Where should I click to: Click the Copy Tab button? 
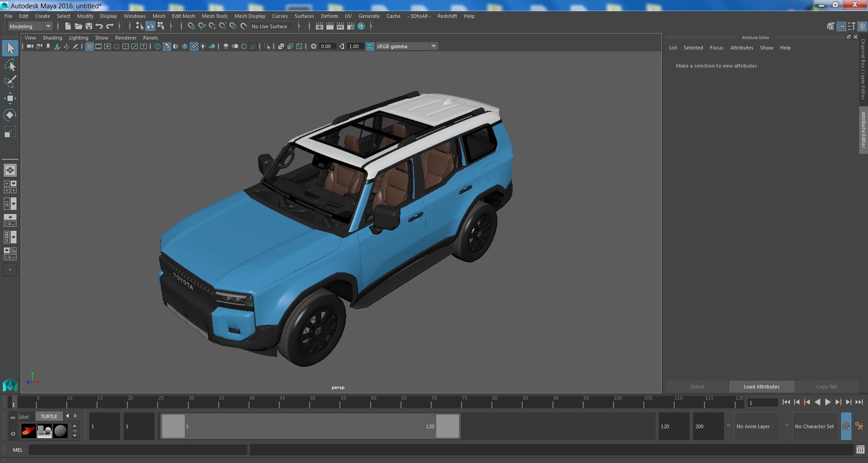tap(826, 387)
